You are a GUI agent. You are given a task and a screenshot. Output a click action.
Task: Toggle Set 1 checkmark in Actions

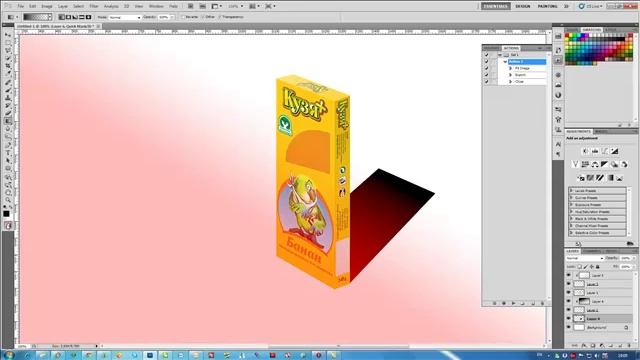click(487, 55)
